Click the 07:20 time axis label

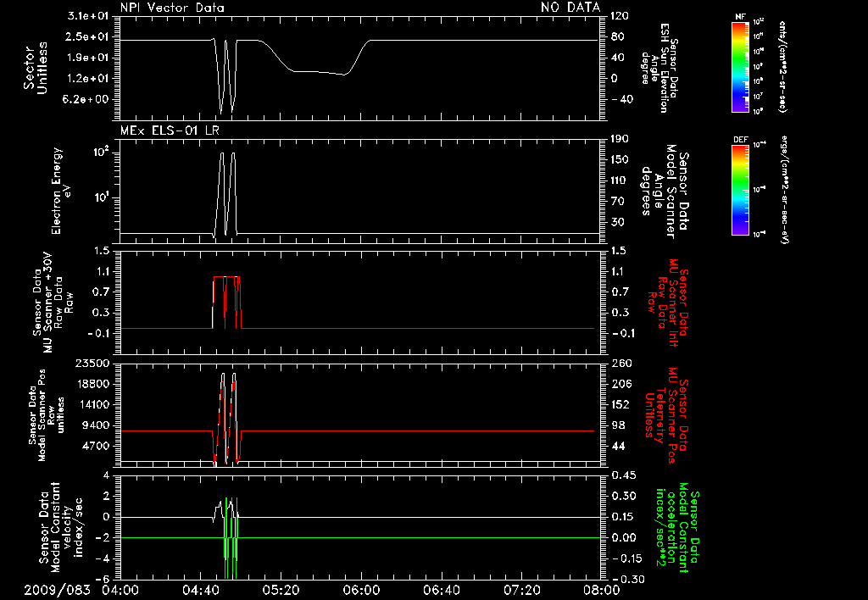521,590
